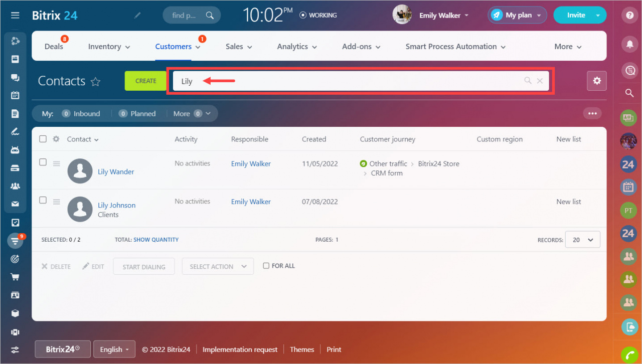Open contact card icon in sidebar

[15, 295]
